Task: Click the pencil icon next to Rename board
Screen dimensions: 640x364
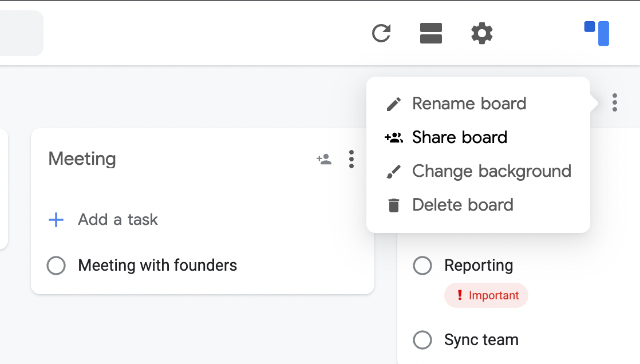Action: (x=393, y=104)
